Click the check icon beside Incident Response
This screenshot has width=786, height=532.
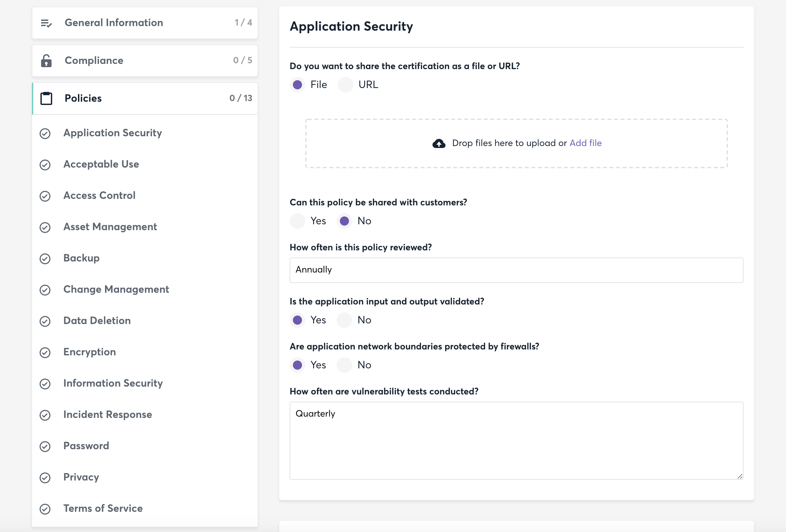45,415
